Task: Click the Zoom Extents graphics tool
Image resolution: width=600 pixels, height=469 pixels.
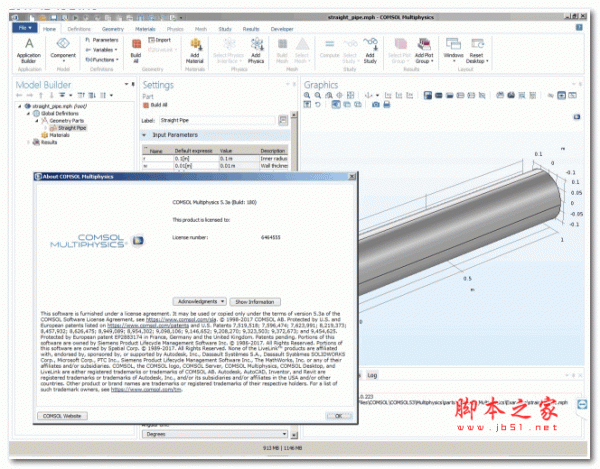Action: 350,95
